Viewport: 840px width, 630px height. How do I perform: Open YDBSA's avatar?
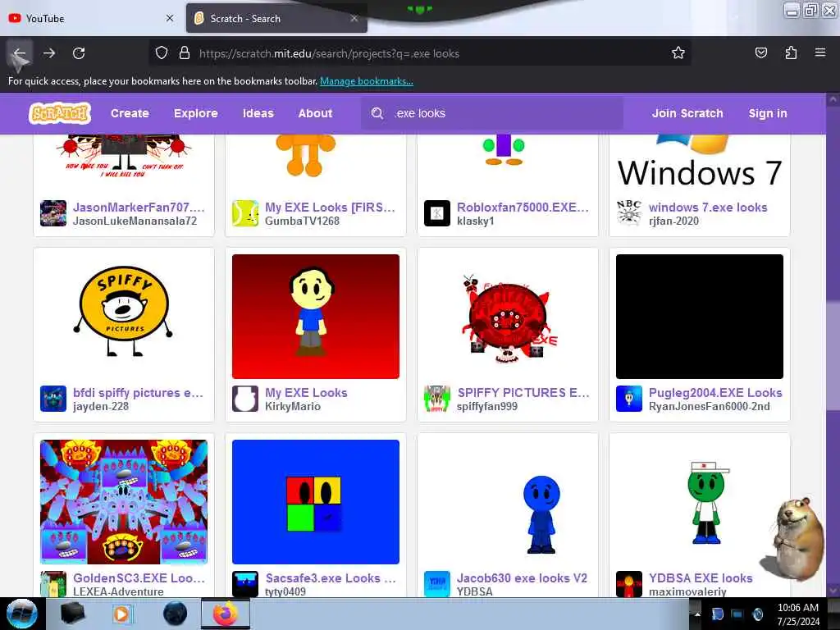pos(437,584)
